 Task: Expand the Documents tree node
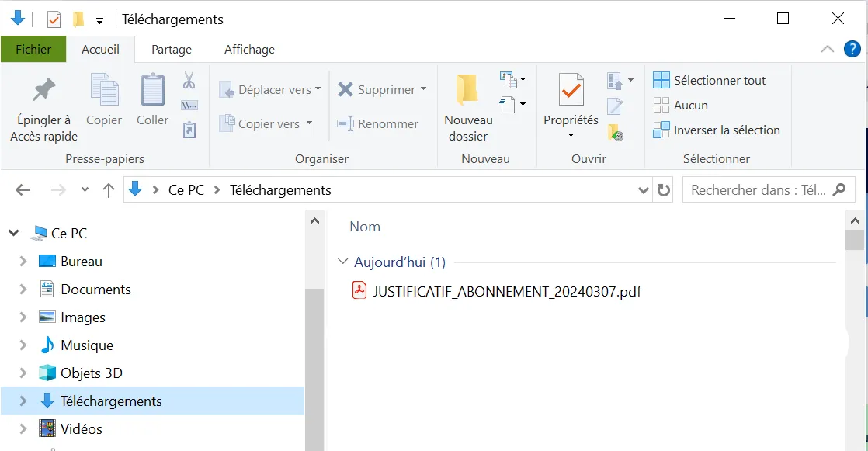(x=23, y=290)
